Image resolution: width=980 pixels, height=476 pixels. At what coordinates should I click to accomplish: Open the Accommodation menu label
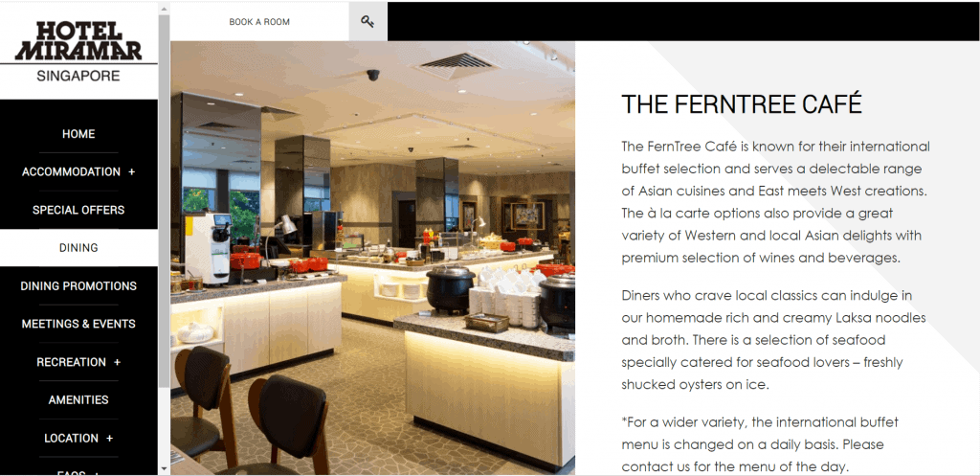click(x=71, y=172)
